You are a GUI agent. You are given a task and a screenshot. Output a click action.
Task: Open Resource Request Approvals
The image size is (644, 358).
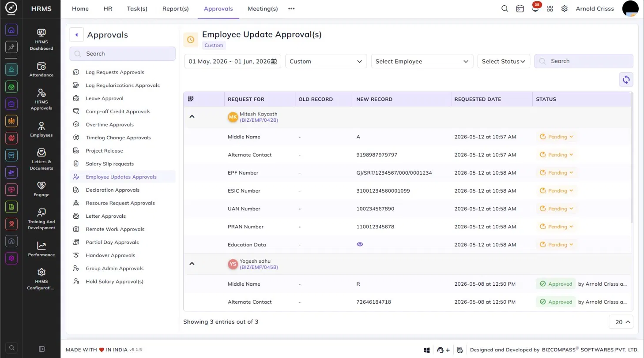coord(122,203)
